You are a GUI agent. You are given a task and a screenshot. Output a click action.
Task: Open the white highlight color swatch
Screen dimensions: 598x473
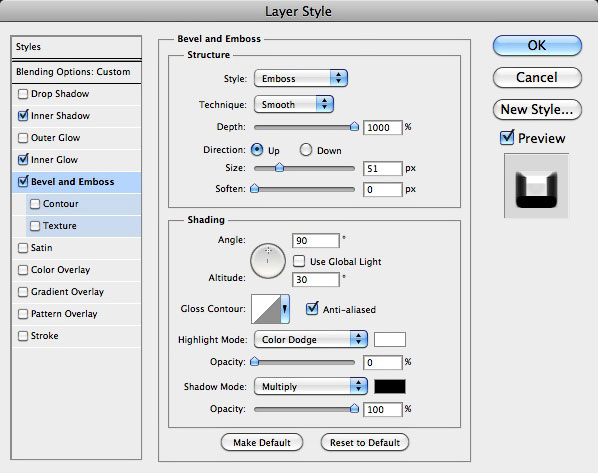pos(390,339)
